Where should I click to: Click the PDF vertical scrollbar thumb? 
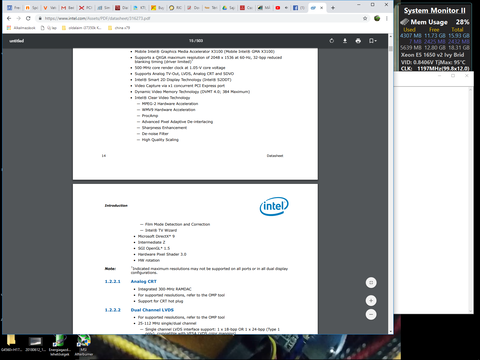click(x=391, y=49)
